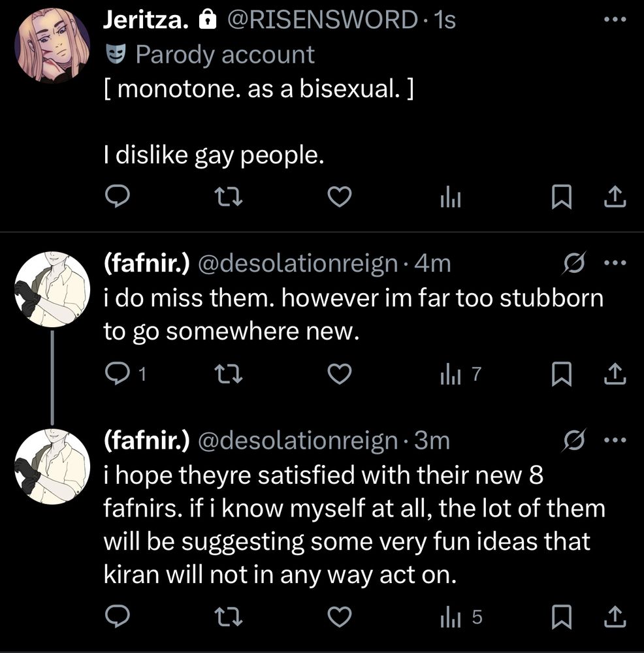Bookmark Jeritza's tweet
The height and width of the screenshot is (653, 644).
click(560, 197)
